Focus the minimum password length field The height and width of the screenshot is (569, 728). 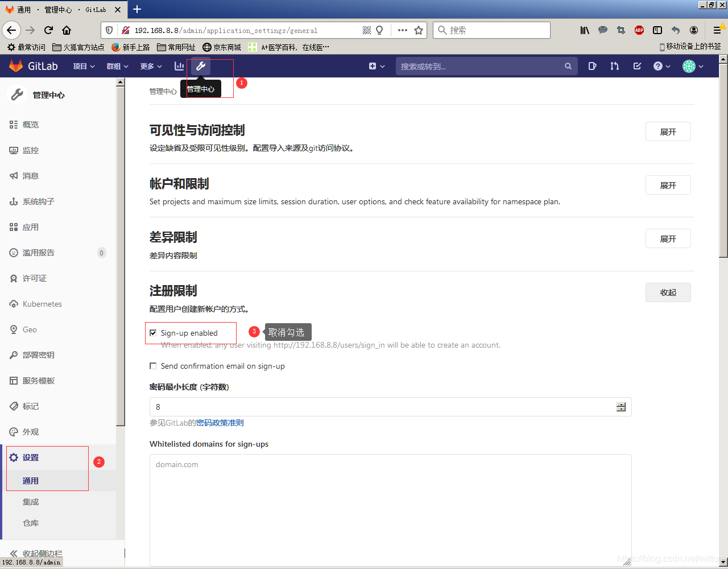tap(391, 407)
